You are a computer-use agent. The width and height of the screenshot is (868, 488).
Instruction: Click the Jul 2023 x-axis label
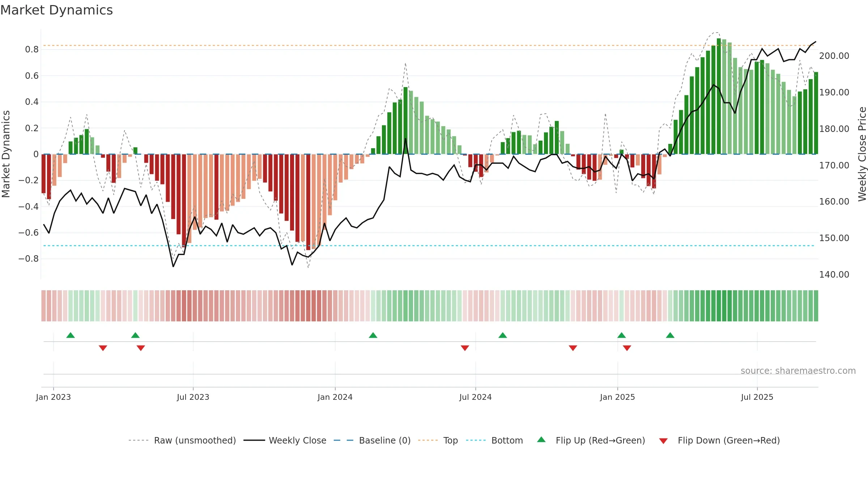pos(193,397)
